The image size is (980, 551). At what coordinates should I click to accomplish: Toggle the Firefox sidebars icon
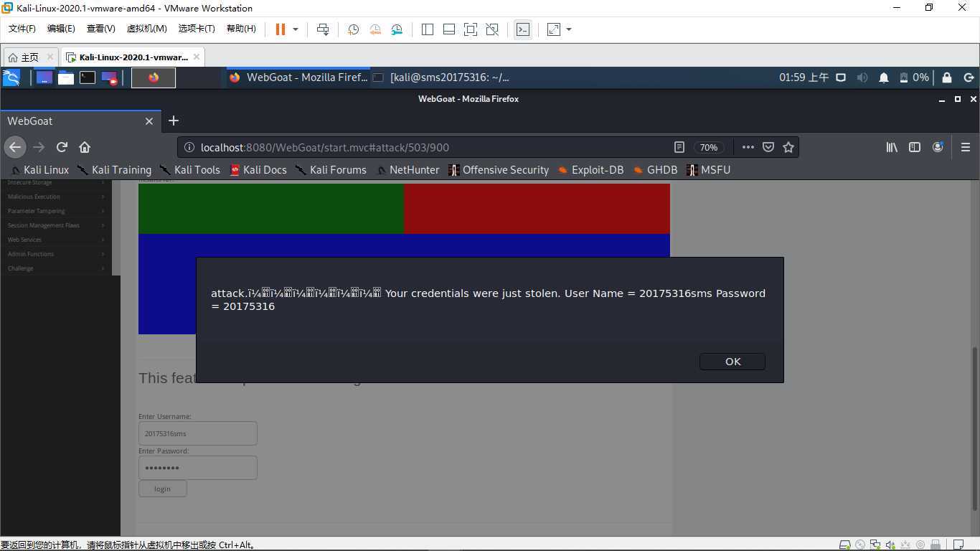click(915, 147)
